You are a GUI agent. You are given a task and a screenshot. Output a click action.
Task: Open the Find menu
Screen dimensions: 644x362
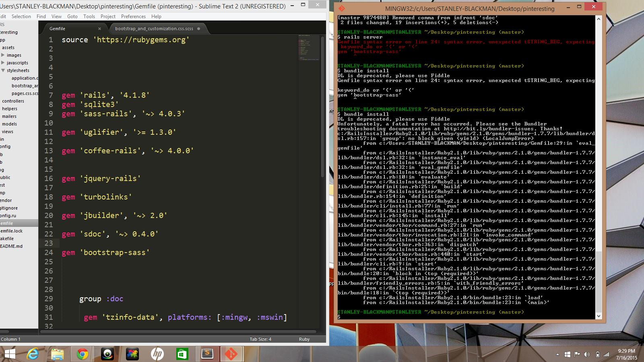click(x=41, y=16)
